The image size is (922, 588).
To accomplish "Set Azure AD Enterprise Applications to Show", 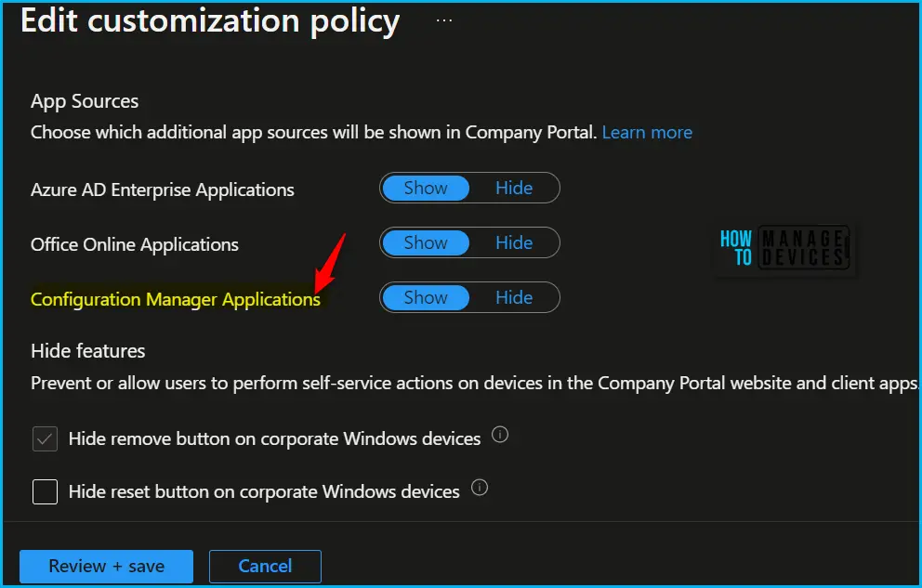I will point(426,188).
